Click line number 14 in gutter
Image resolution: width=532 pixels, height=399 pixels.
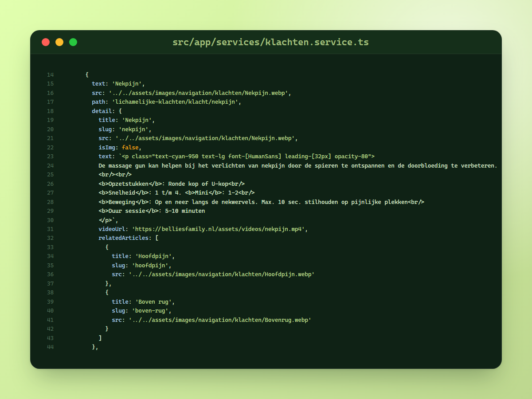click(x=50, y=74)
